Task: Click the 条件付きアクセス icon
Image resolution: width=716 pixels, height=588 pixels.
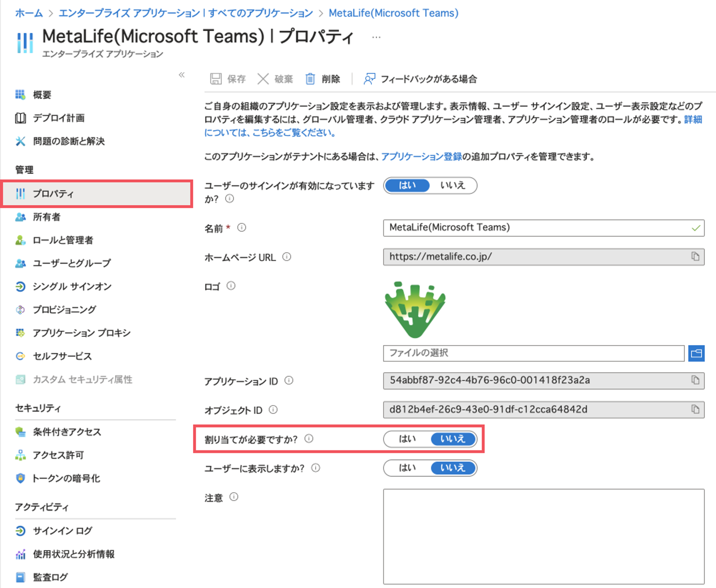Action: (20, 432)
